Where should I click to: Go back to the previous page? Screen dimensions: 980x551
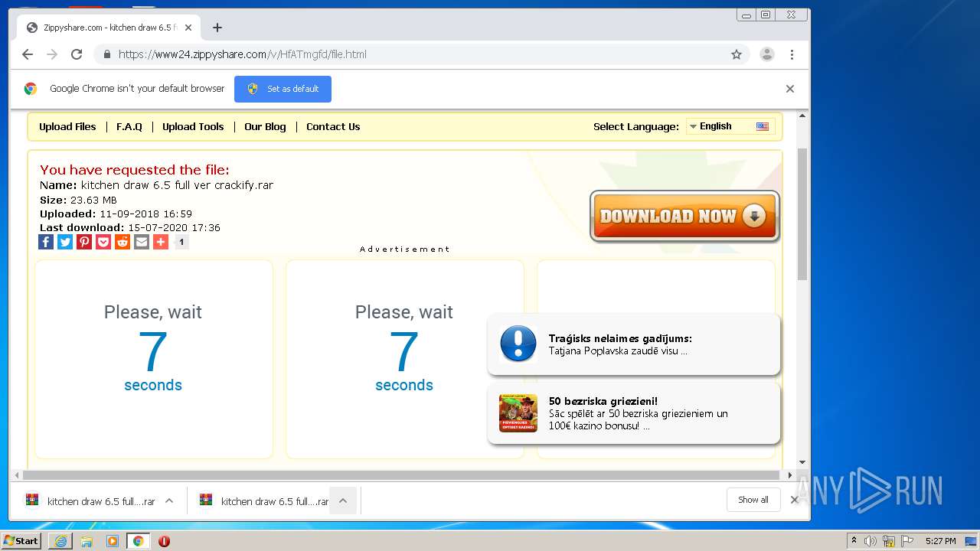[x=28, y=54]
